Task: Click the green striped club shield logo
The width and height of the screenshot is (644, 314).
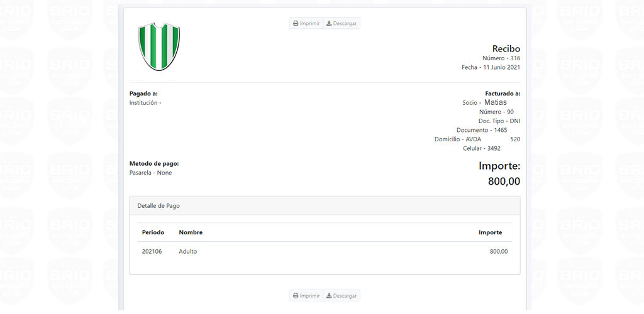Action: click(159, 46)
